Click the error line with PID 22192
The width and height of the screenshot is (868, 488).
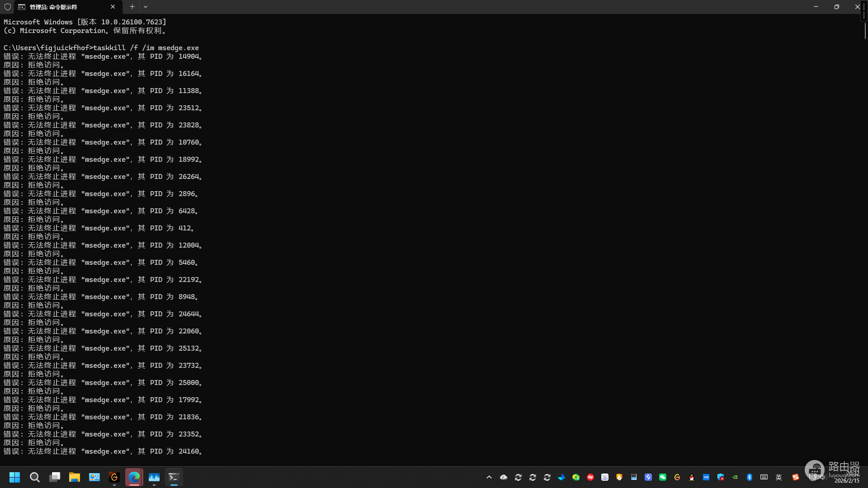click(103, 280)
